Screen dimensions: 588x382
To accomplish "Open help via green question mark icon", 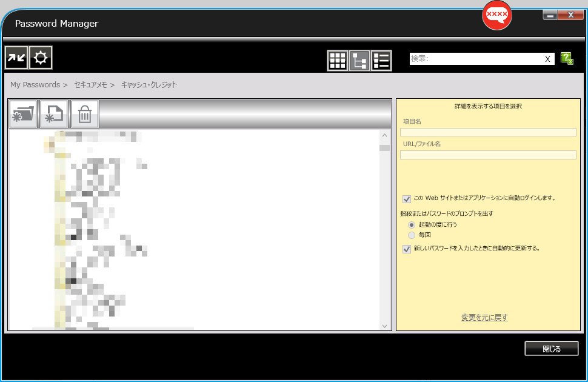I will 567,59.
